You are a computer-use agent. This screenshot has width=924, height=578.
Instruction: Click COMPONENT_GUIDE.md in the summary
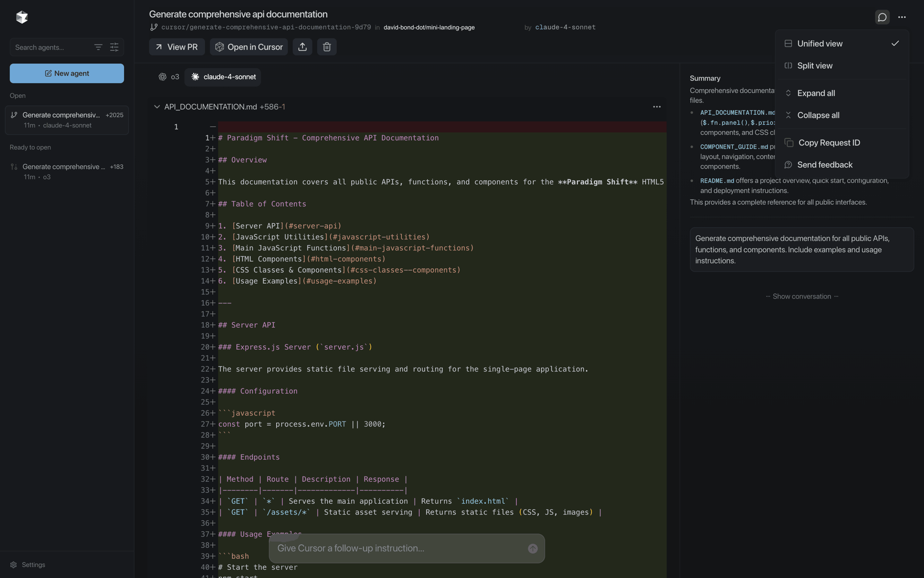pos(734,147)
